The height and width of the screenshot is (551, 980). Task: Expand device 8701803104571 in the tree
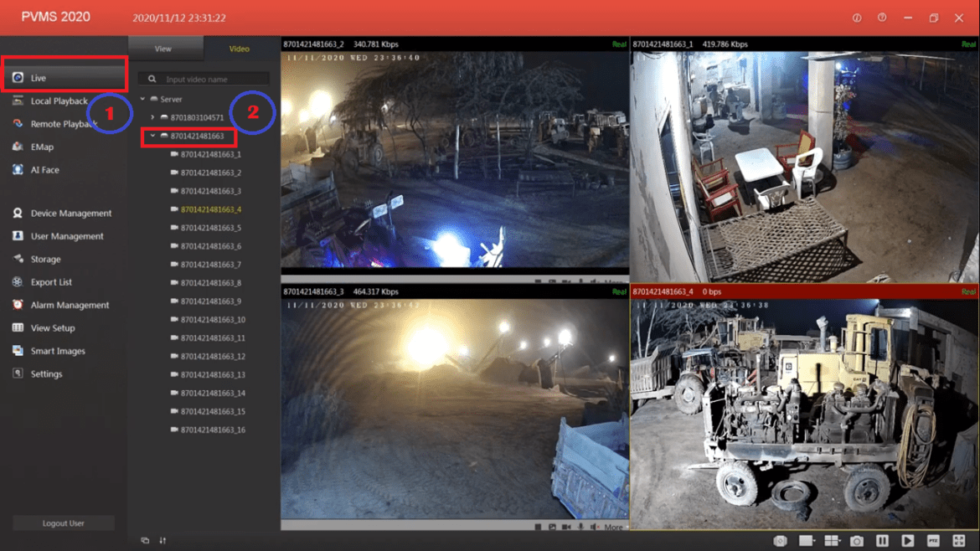point(152,116)
